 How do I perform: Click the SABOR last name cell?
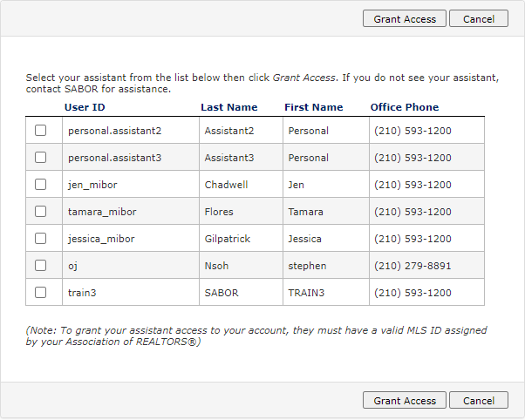click(x=222, y=293)
